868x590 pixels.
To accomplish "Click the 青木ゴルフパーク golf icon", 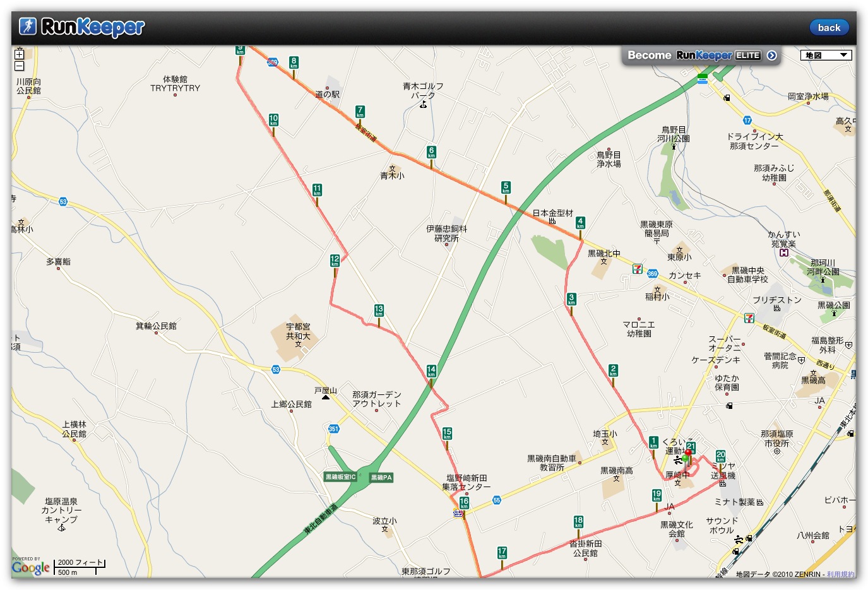I will click(x=423, y=105).
